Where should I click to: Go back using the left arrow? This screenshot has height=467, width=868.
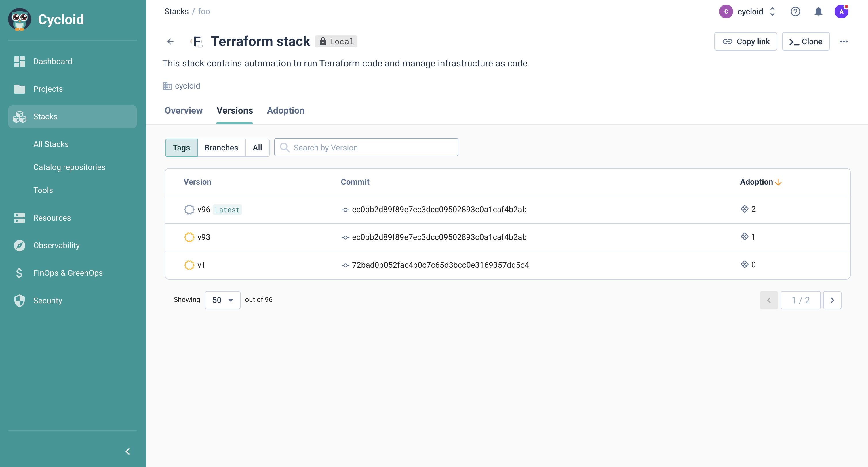170,41
